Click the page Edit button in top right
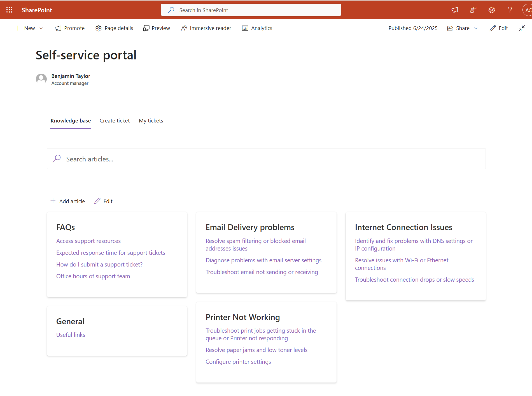532x396 pixels. click(498, 28)
